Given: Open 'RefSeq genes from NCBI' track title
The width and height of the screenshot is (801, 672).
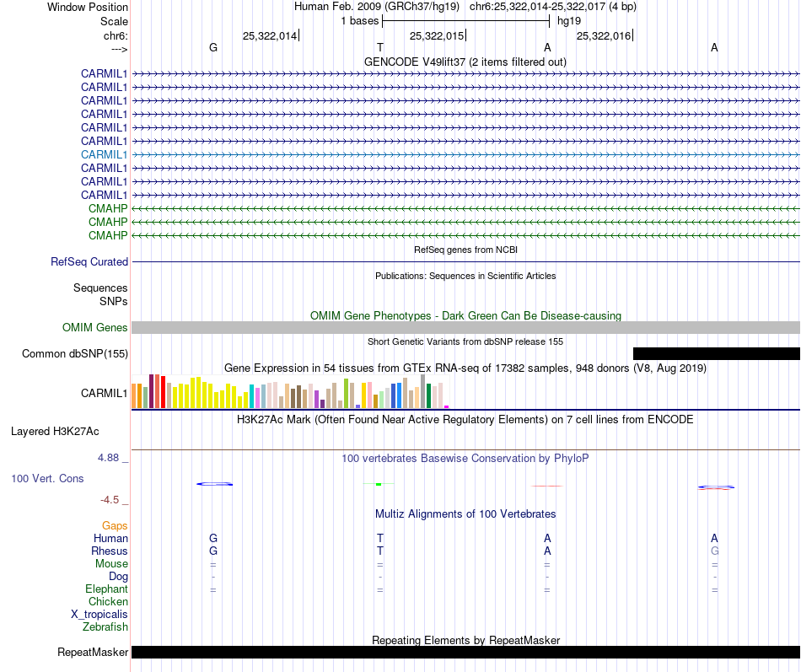Looking at the screenshot, I should (465, 250).
